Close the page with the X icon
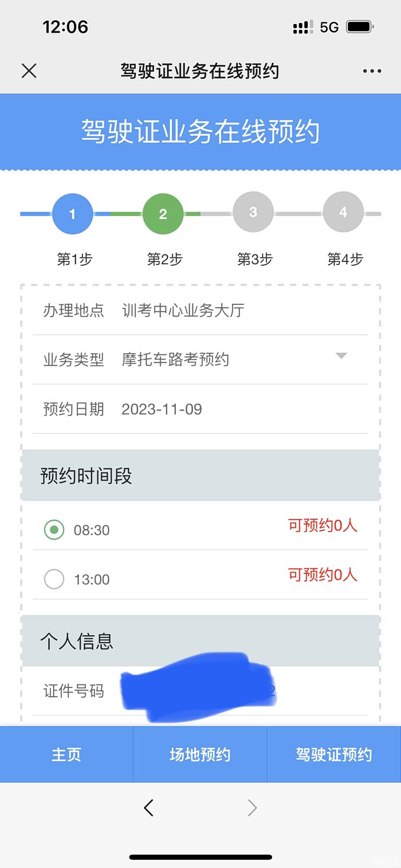401x868 pixels. click(29, 71)
